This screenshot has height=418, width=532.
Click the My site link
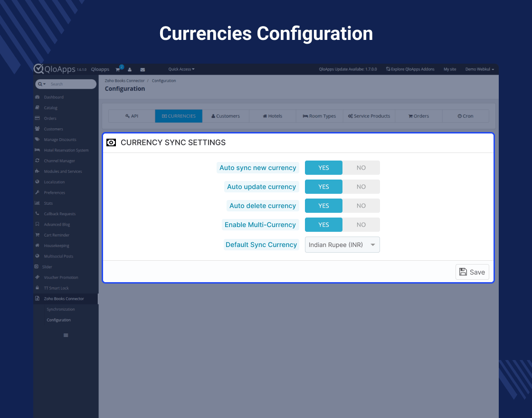pos(450,69)
